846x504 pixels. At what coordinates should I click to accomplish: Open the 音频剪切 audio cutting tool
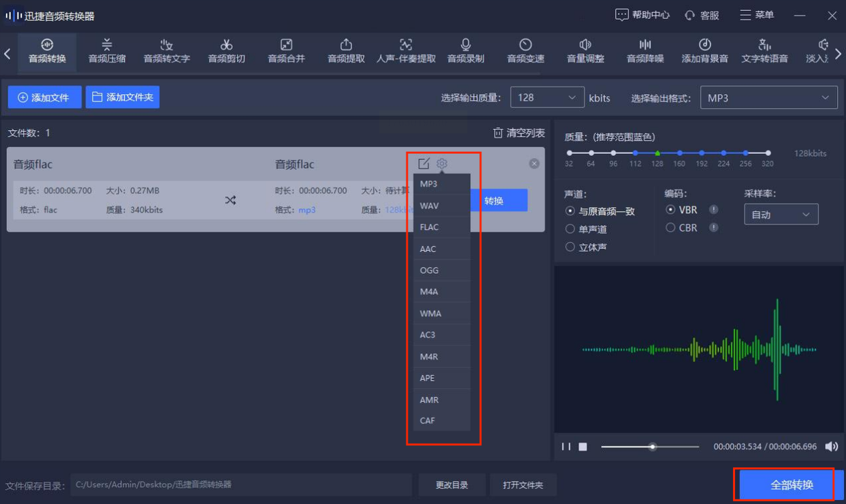click(226, 51)
